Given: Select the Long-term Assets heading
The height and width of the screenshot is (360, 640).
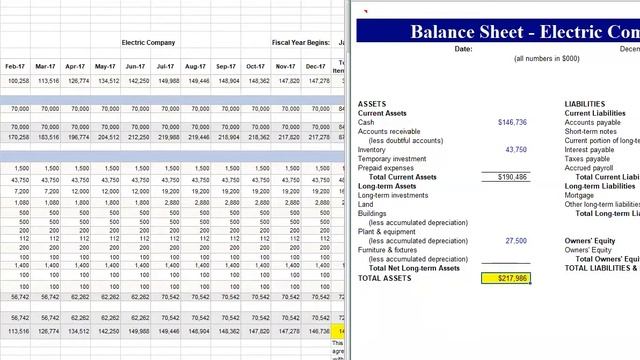Looking at the screenshot, I should 387,186.
